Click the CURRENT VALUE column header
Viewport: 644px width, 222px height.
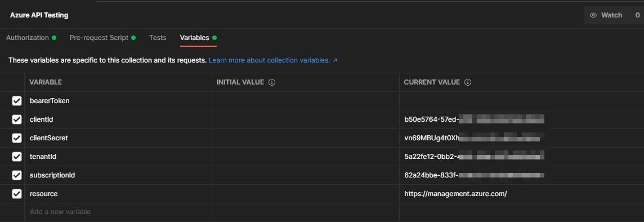[432, 82]
